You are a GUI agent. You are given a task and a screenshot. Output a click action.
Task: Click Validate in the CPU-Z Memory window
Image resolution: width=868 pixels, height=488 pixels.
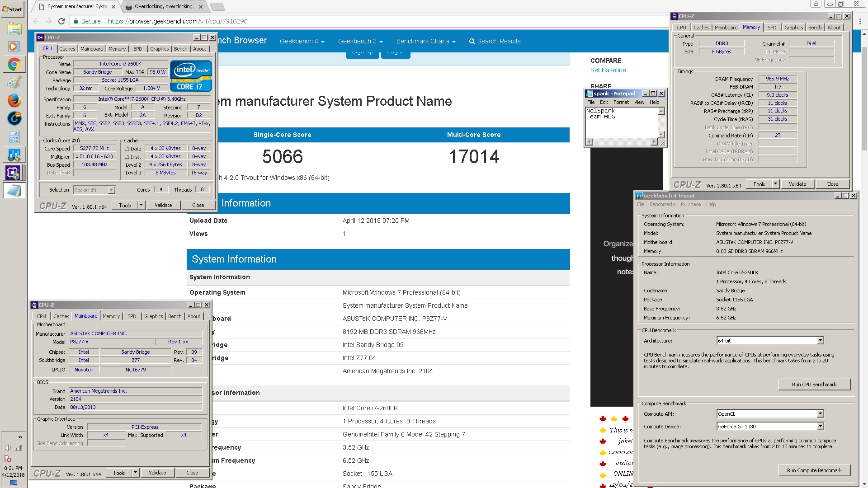tap(797, 184)
